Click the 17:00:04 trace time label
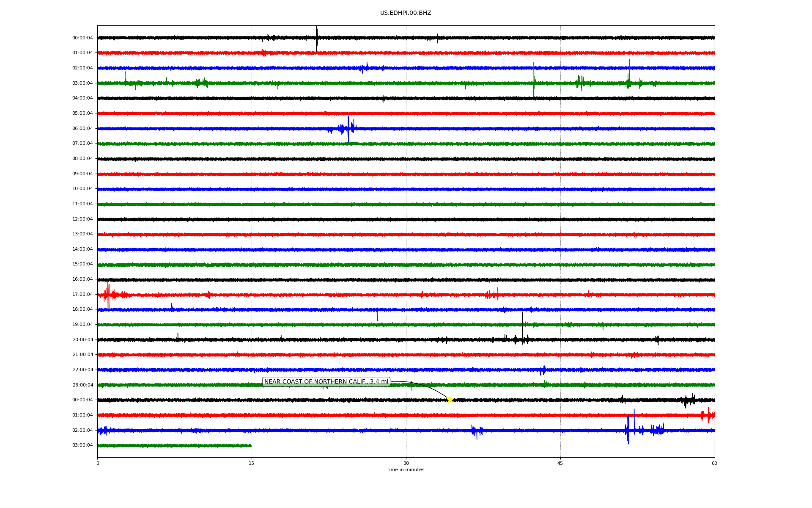This screenshot has width=812, height=508. [82, 294]
